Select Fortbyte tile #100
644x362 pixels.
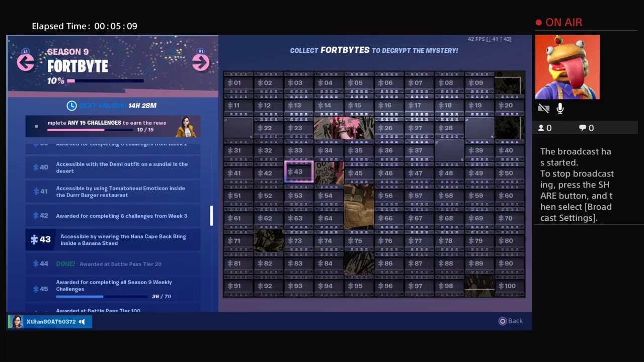tap(510, 286)
